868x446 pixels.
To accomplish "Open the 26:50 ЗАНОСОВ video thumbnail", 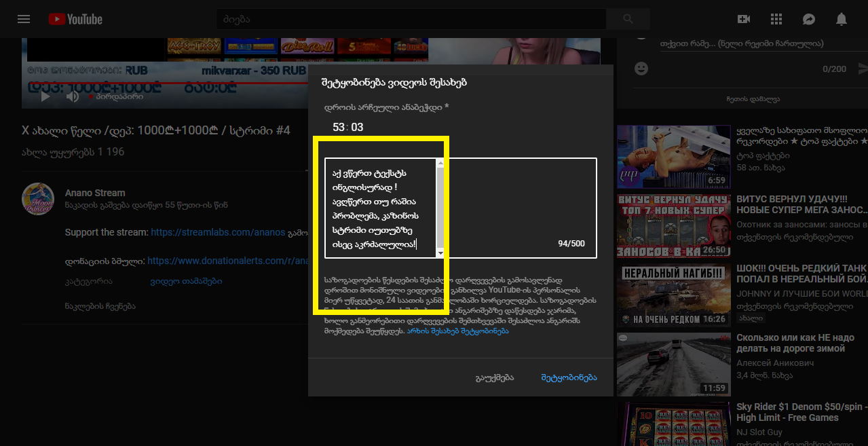I will (673, 227).
